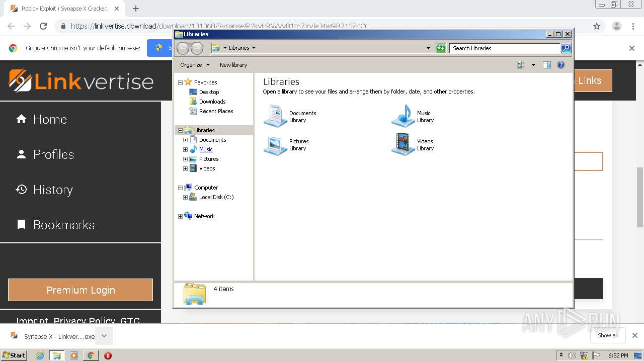Open Windows Media Player from taskbar
This screenshot has width=644, height=362.
[74, 355]
